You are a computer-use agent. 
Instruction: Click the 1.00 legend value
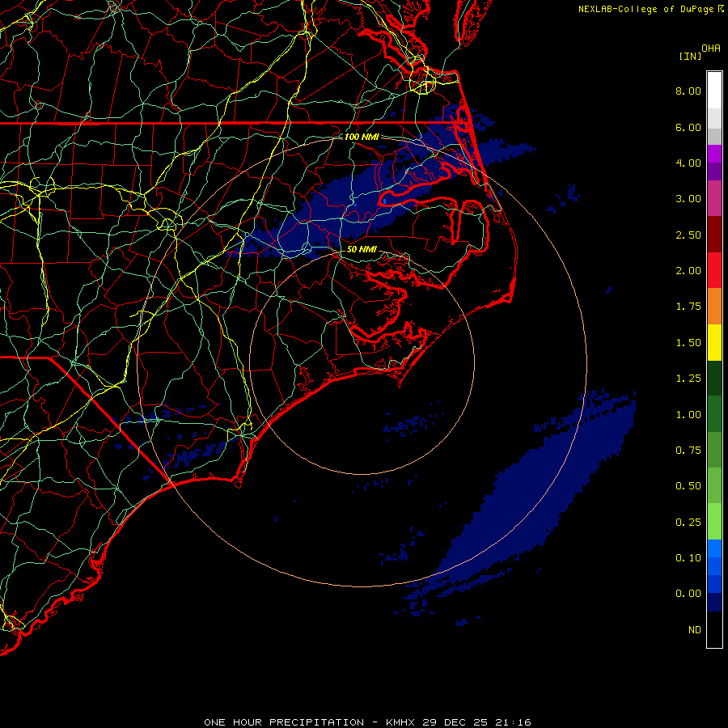(x=688, y=415)
